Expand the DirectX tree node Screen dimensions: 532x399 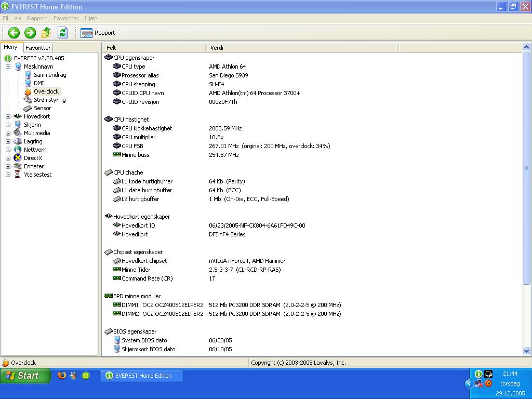tap(8, 158)
